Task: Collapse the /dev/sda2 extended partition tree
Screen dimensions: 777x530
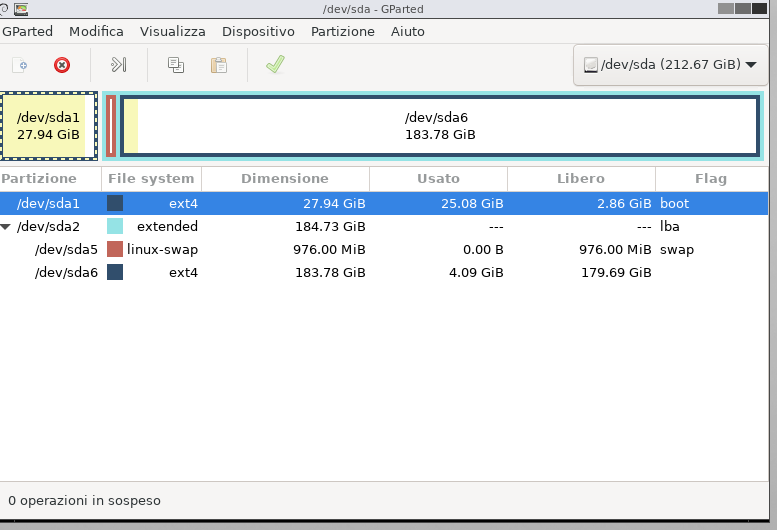Action: (5, 227)
